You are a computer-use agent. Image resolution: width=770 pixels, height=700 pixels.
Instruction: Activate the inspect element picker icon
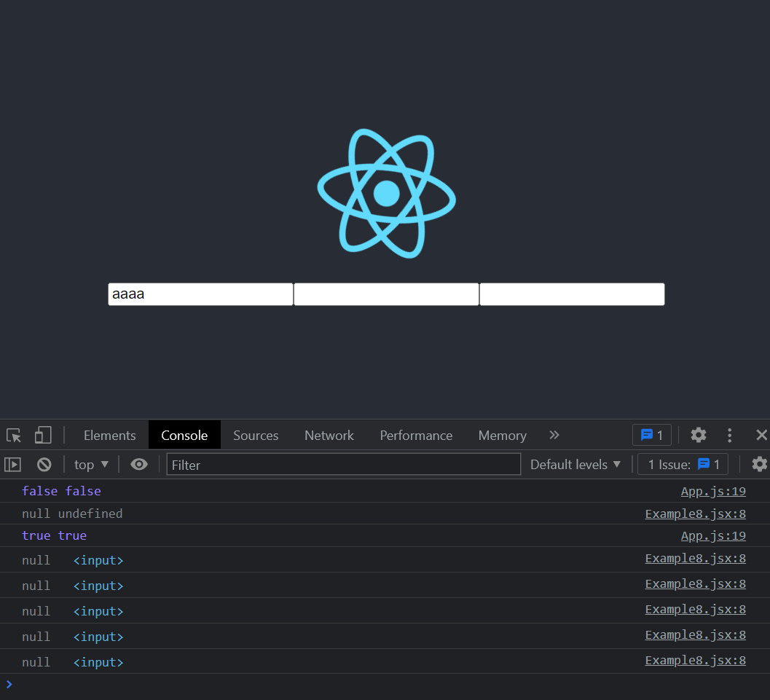point(14,436)
